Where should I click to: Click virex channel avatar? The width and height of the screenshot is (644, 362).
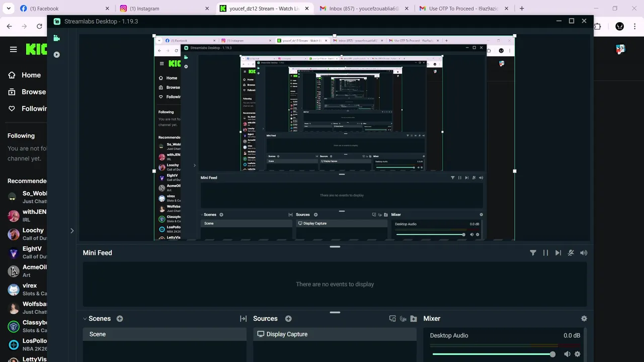(x=14, y=290)
